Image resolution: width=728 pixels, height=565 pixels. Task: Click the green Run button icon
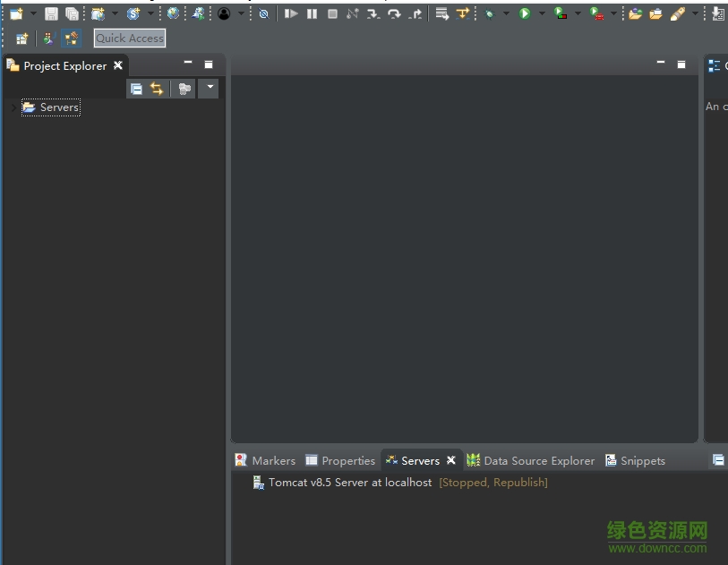coord(525,13)
